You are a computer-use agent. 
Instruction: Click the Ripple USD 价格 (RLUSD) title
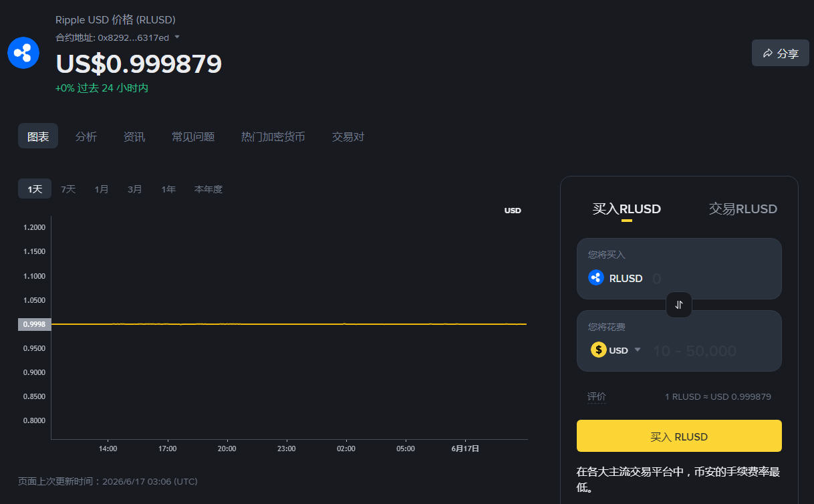coord(116,20)
